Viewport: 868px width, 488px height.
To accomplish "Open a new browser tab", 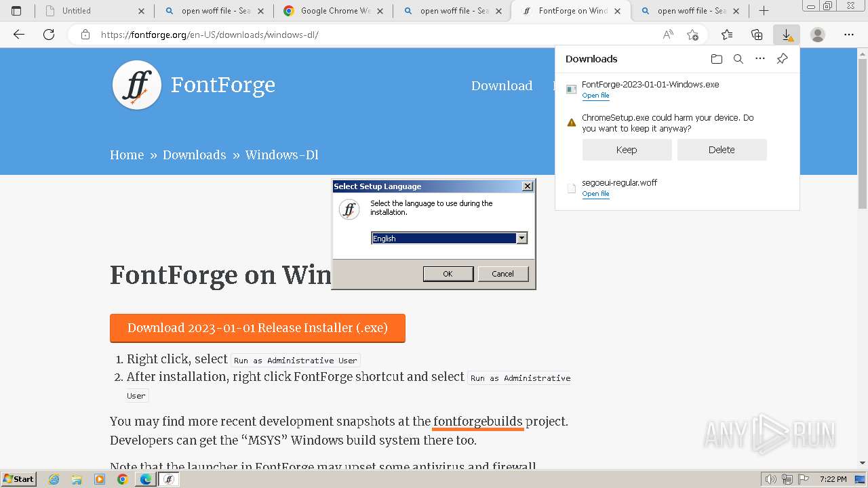I will 764,11.
